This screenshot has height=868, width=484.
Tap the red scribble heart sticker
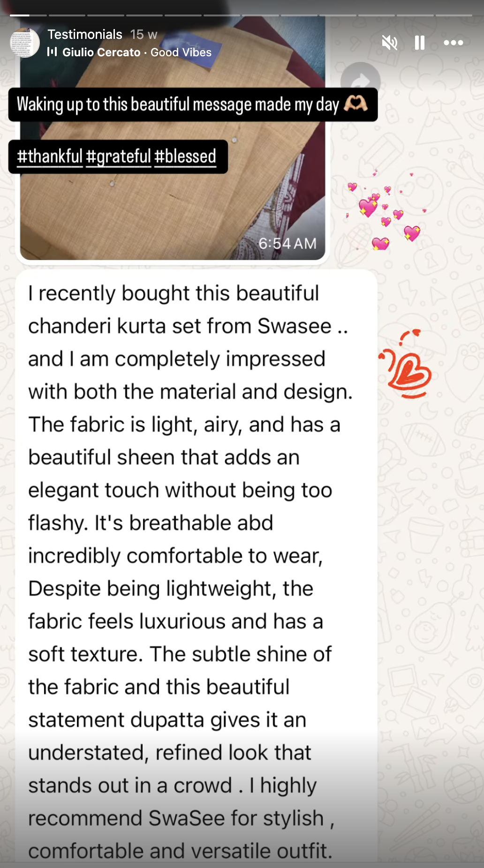(x=406, y=364)
